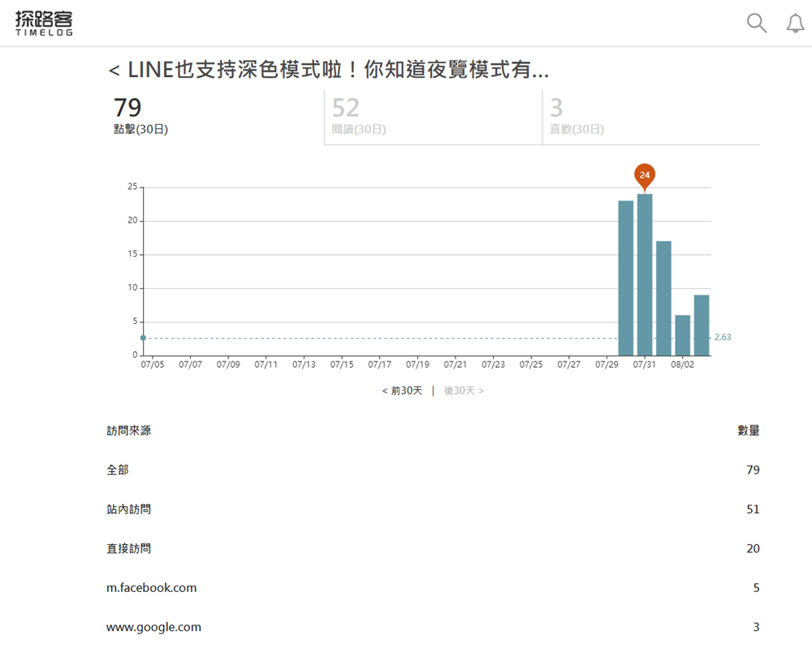This screenshot has width=812, height=657.
Task: Click the 訪問來源 column header
Action: (129, 430)
